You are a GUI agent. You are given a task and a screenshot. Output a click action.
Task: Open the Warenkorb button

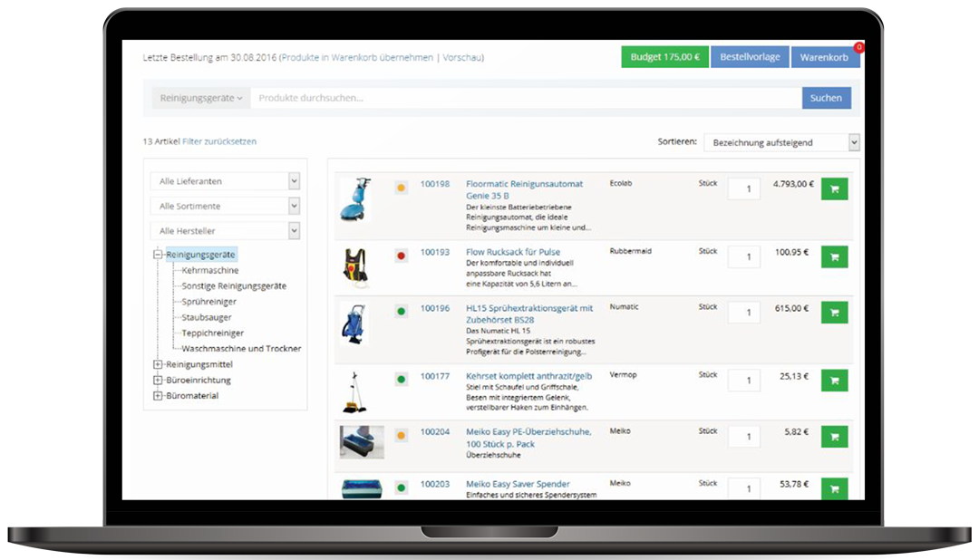coord(824,57)
